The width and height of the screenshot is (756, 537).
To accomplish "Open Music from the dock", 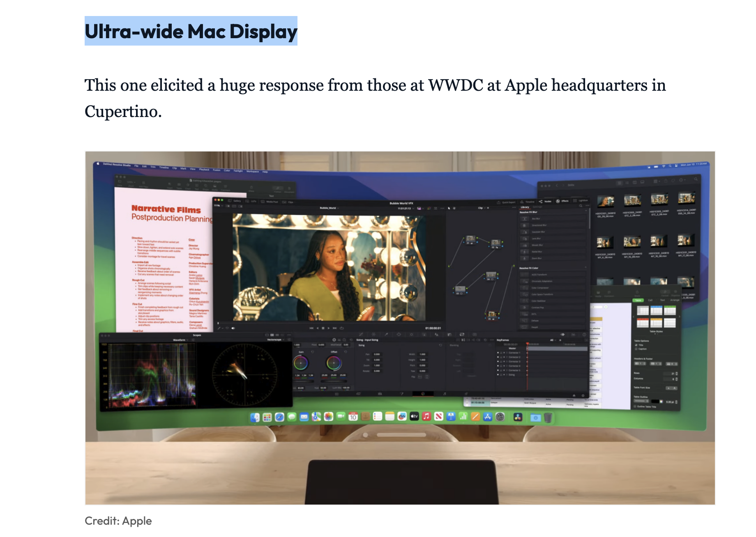I will tap(426, 417).
